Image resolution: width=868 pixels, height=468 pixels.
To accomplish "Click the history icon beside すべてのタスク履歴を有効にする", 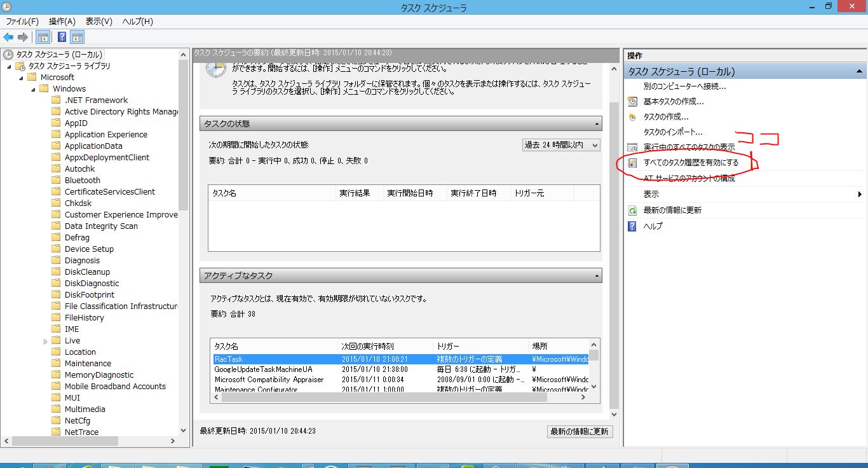I will 632,163.
